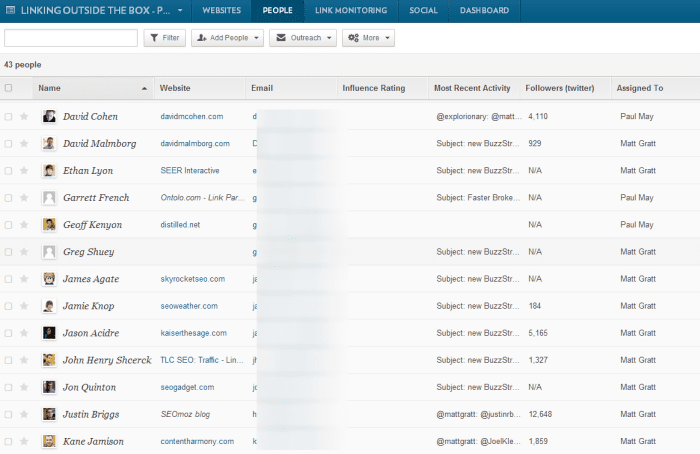Open the SEER Interactive website link
This screenshot has width=700, height=454.
click(x=190, y=171)
